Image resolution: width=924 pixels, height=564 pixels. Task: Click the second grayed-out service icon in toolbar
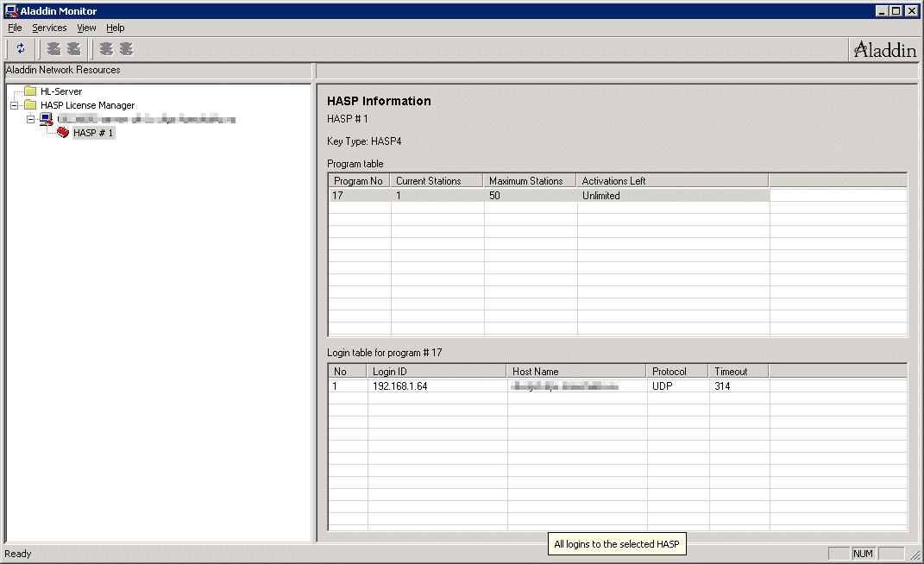74,49
